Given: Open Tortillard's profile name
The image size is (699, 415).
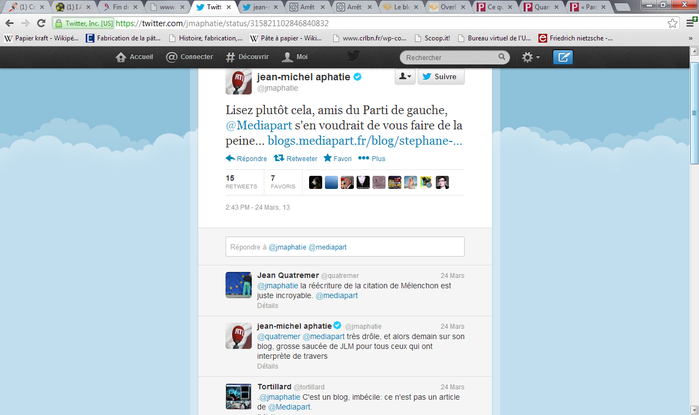Looking at the screenshot, I should [x=274, y=387].
